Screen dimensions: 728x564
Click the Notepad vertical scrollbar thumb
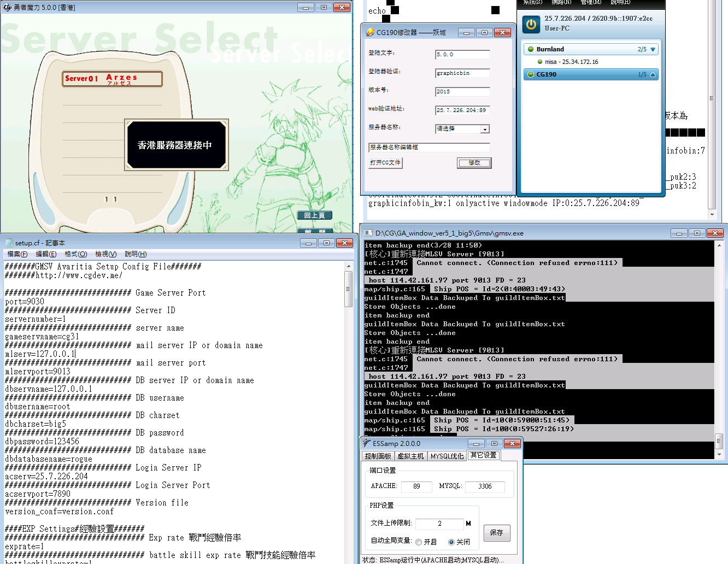pos(348,289)
